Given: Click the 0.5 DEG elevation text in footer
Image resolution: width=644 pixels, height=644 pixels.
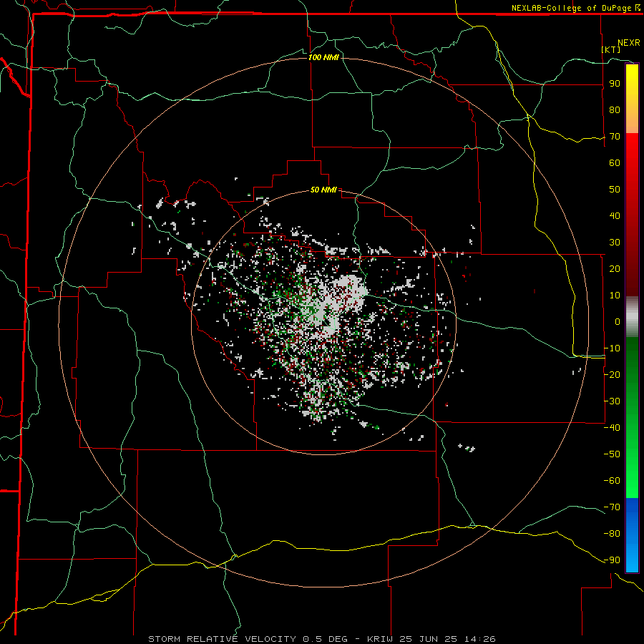Looking at the screenshot, I should tap(326, 639).
